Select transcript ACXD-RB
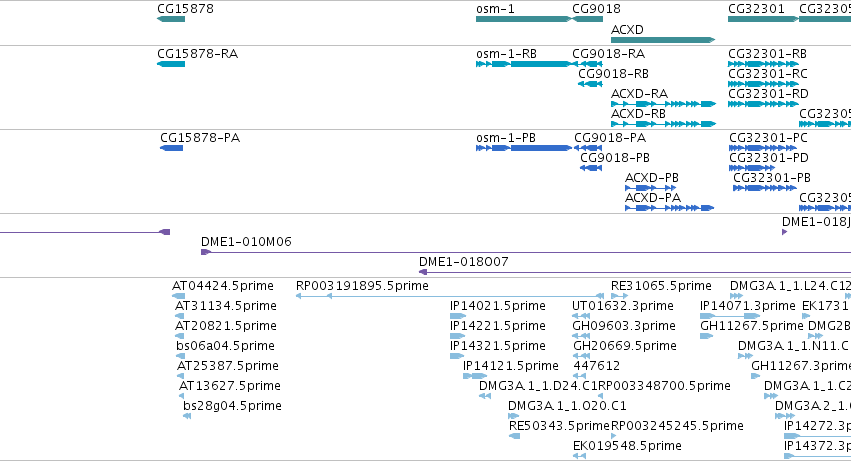 coord(663,124)
